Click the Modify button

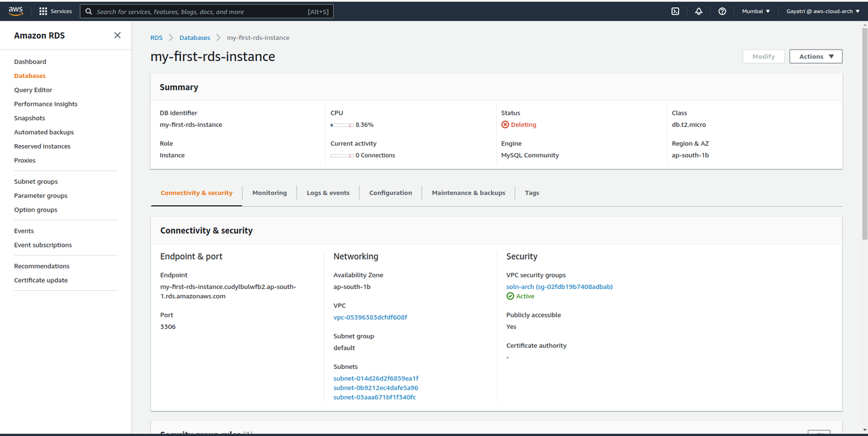click(x=764, y=56)
